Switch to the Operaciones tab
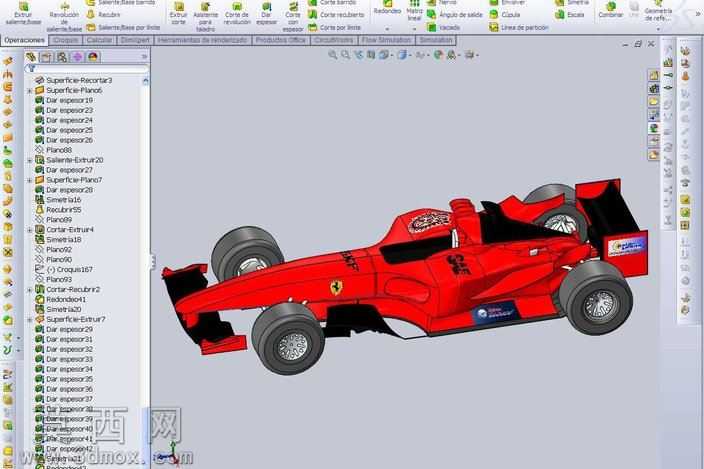704x469 pixels. [25, 40]
